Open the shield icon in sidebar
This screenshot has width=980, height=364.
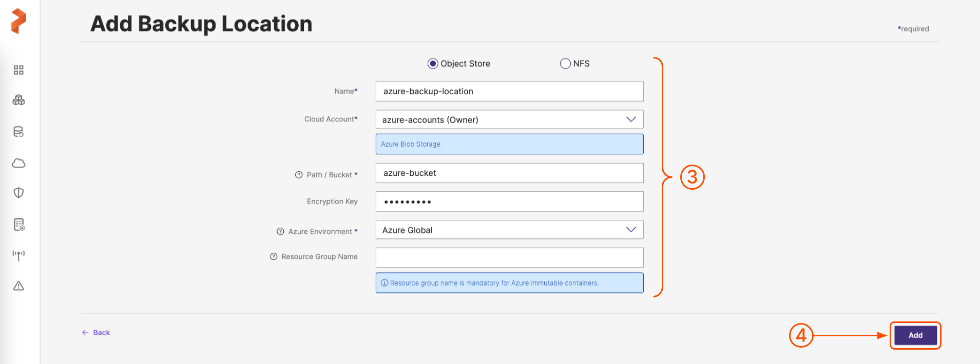click(18, 193)
